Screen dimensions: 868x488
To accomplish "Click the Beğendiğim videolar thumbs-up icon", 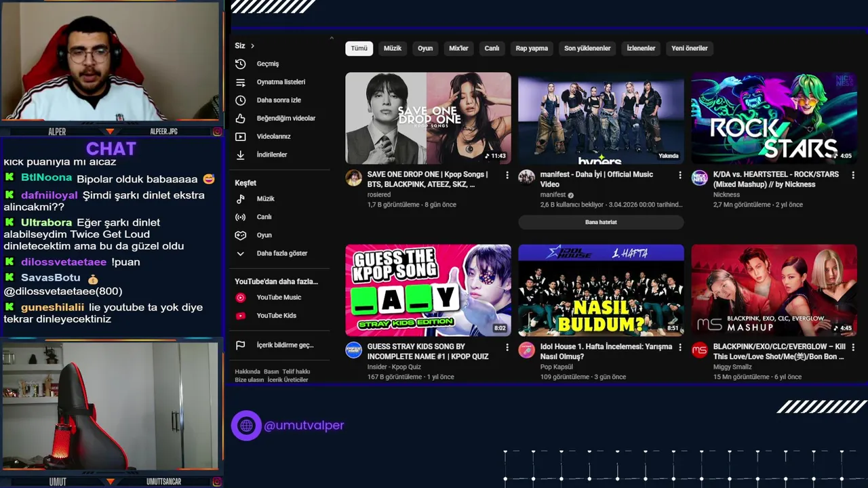I will (240, 118).
